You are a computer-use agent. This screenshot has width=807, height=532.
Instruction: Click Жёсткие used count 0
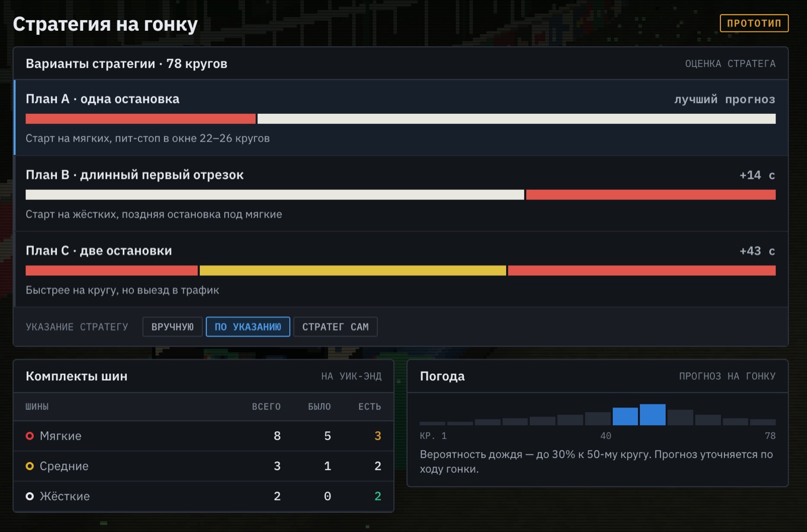pyautogui.click(x=328, y=496)
